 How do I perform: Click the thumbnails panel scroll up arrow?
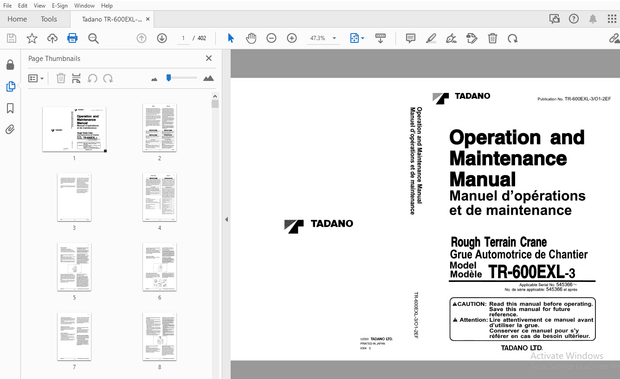[215, 96]
